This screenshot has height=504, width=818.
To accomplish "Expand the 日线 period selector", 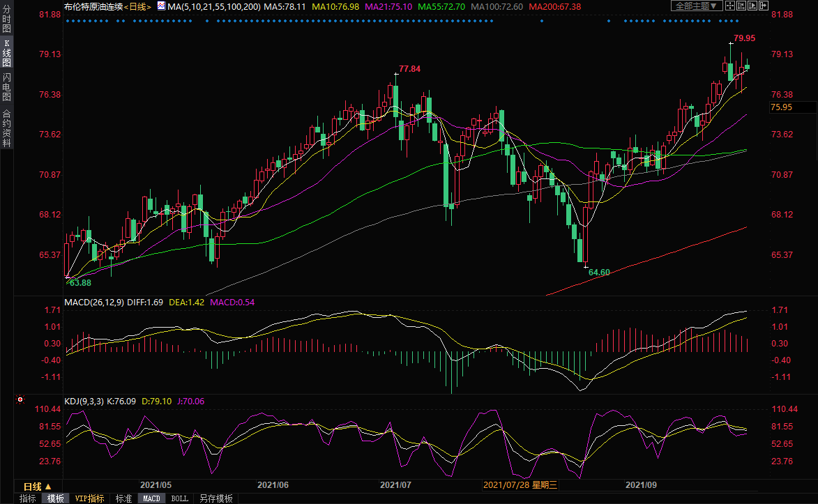I will coord(37,486).
